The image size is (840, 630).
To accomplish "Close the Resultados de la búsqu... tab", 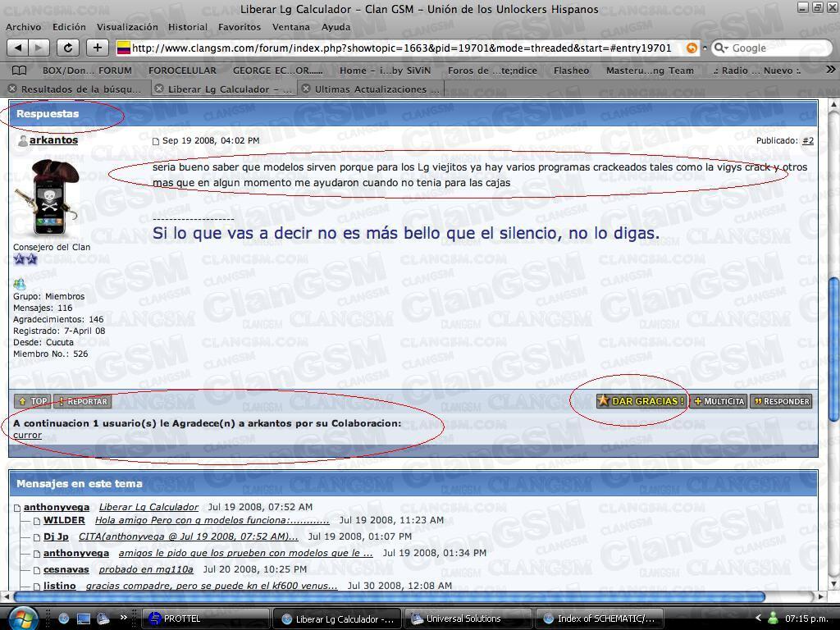I will coord(13,89).
